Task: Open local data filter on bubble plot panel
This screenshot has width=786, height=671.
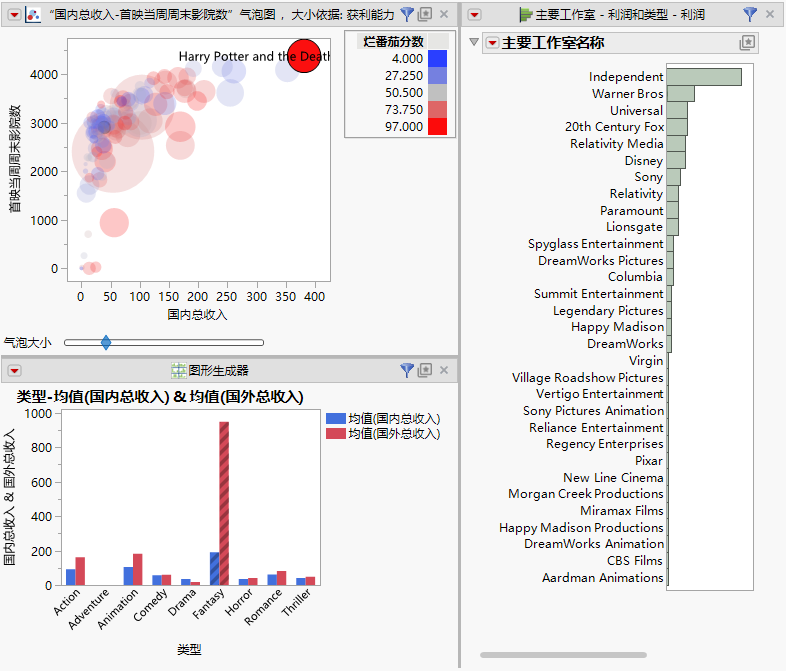Action: (x=407, y=15)
